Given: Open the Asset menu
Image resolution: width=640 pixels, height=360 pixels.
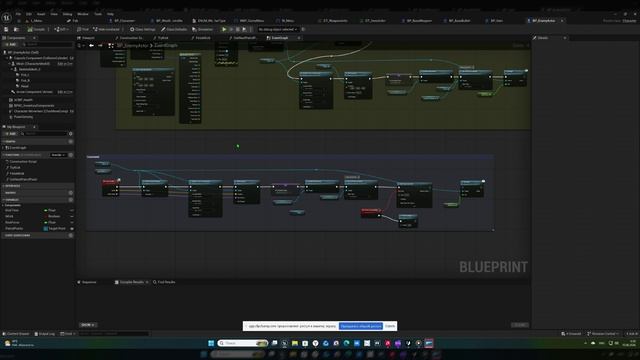Looking at the screenshot, I should [41, 14].
